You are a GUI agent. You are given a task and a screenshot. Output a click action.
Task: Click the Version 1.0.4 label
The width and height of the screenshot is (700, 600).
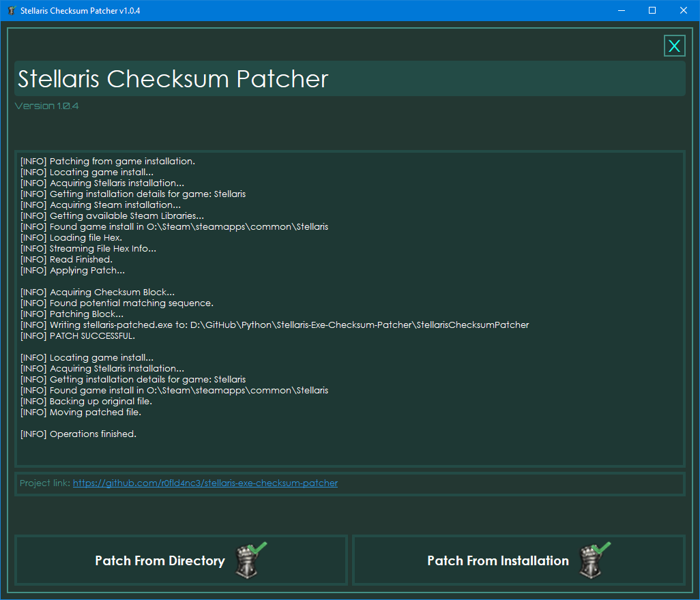(x=47, y=106)
